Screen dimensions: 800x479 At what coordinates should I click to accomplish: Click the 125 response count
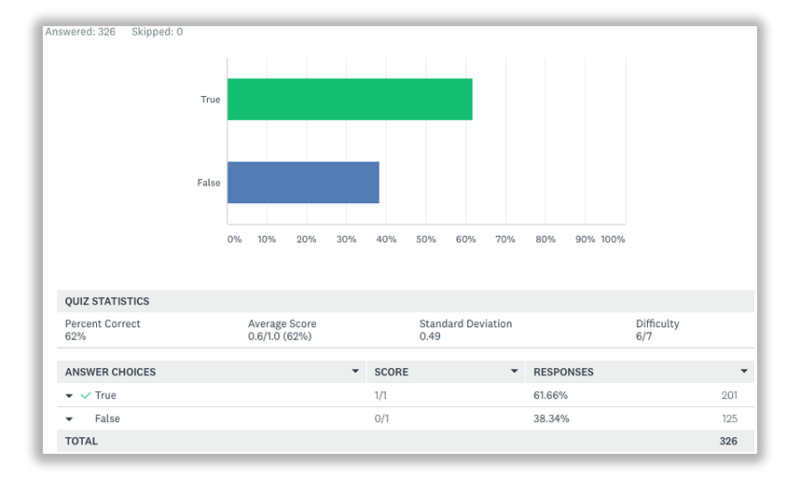(730, 419)
